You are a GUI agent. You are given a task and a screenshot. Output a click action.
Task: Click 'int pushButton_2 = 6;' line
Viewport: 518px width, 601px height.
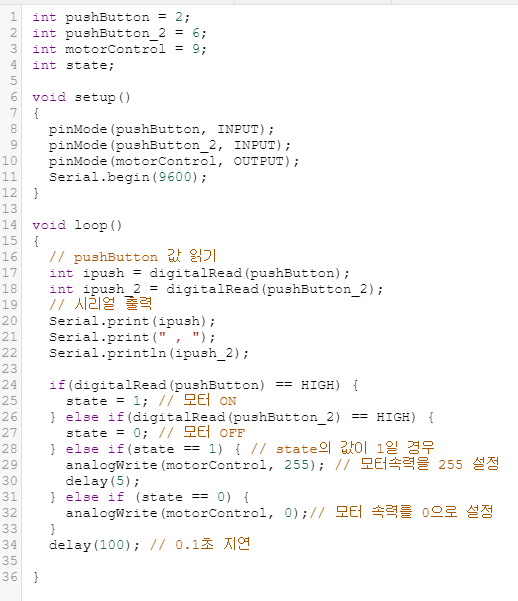120,33
